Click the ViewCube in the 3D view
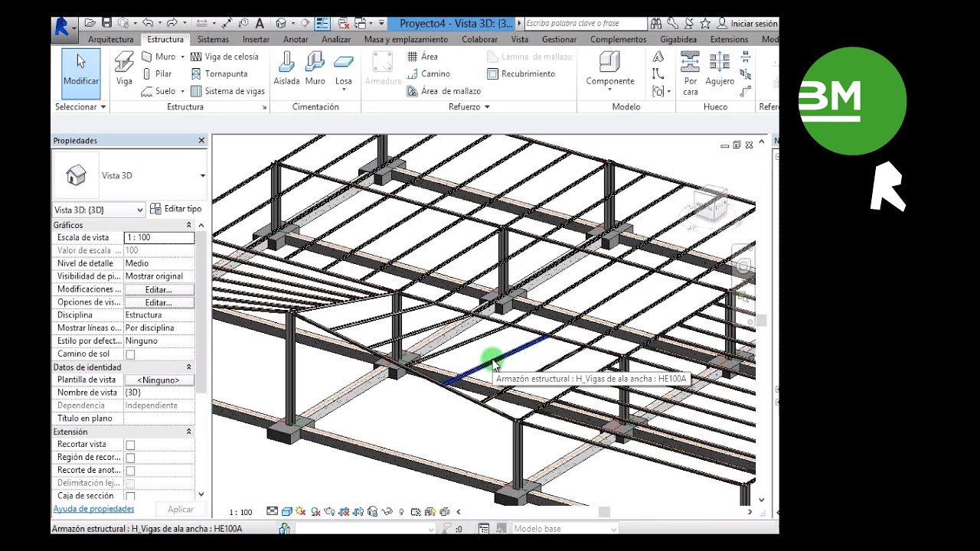Viewport: 980px width, 551px height. point(710,203)
